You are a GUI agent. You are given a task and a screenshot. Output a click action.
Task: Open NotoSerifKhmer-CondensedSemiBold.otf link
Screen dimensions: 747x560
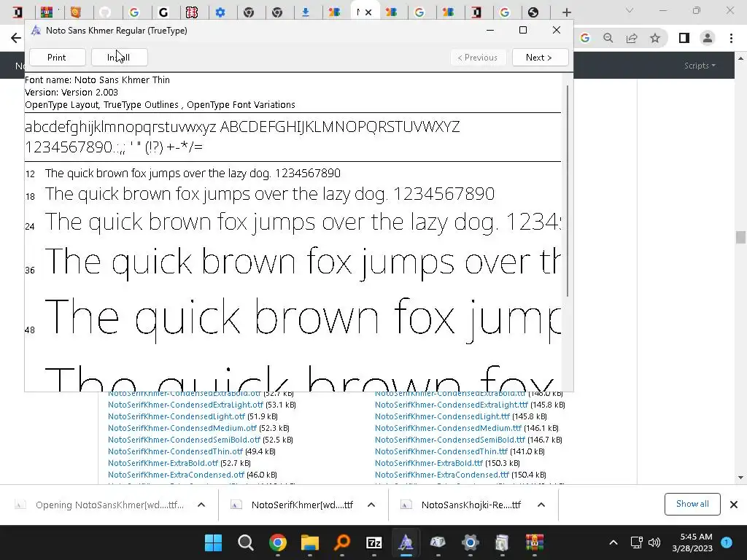coord(184,440)
